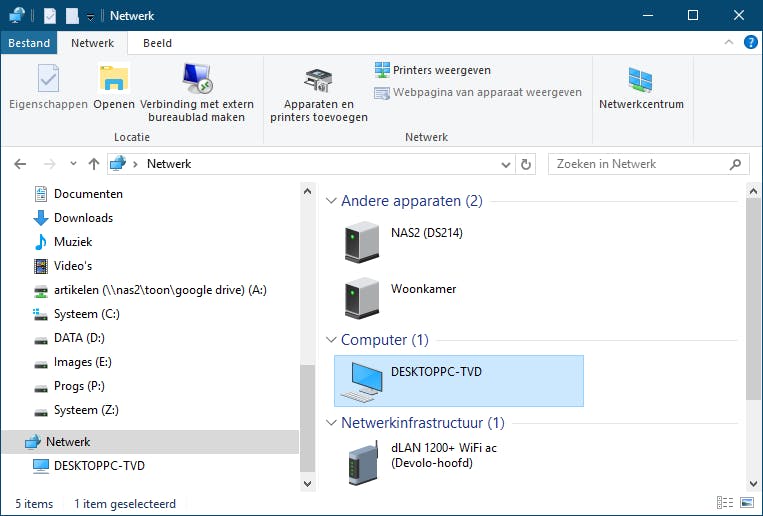
Task: Switch to the Netwerk ribbon tab
Action: tap(92, 43)
